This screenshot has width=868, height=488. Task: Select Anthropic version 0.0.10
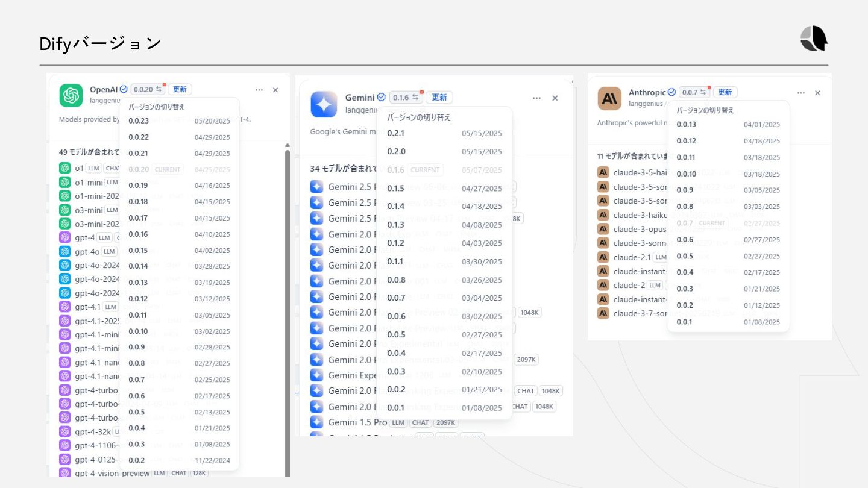click(728, 174)
